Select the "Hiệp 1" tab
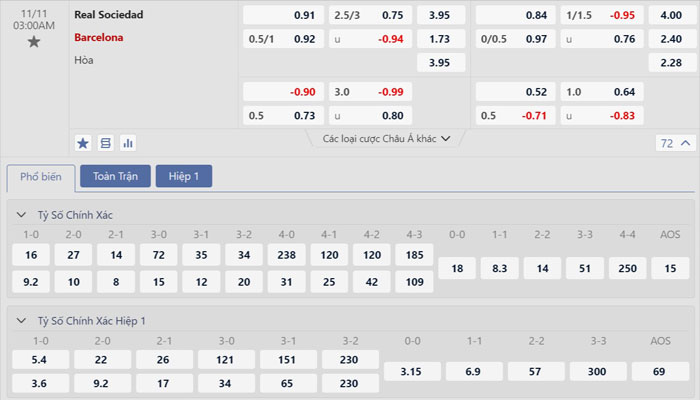This screenshot has height=400, width=700. coord(183,177)
